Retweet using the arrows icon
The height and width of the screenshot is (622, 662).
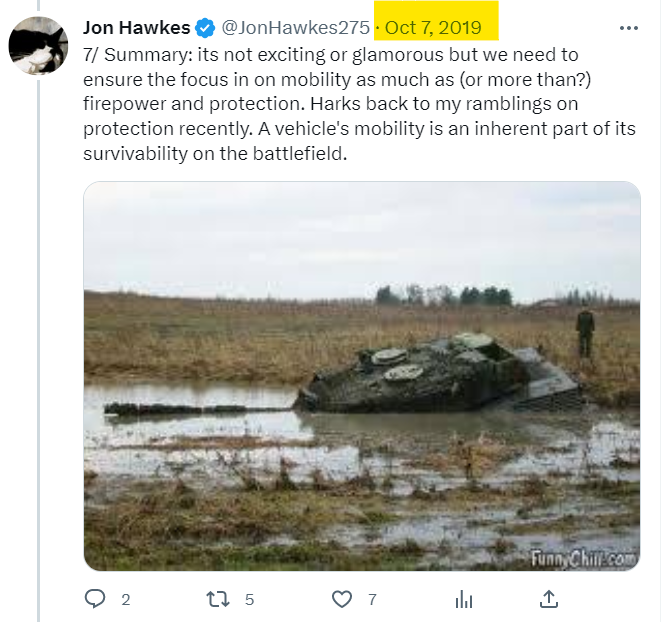[218, 599]
